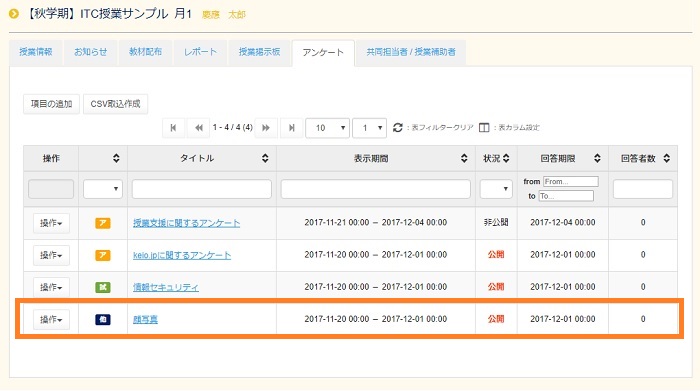The height and width of the screenshot is (391, 700).
Task: Open the type filter dropdown
Action: (103, 189)
